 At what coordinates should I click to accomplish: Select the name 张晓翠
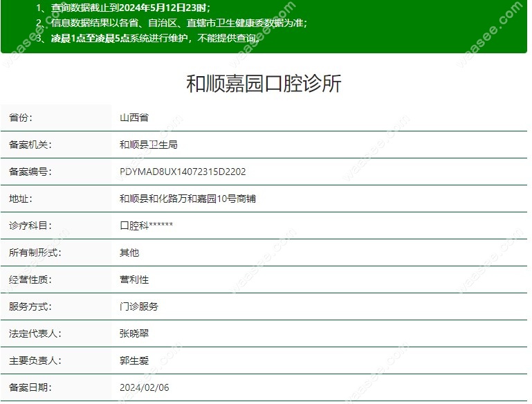coord(134,333)
